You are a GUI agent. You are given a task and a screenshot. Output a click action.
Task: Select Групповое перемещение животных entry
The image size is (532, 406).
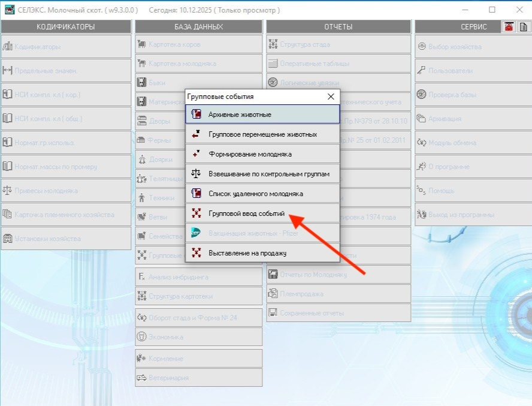[262, 134]
